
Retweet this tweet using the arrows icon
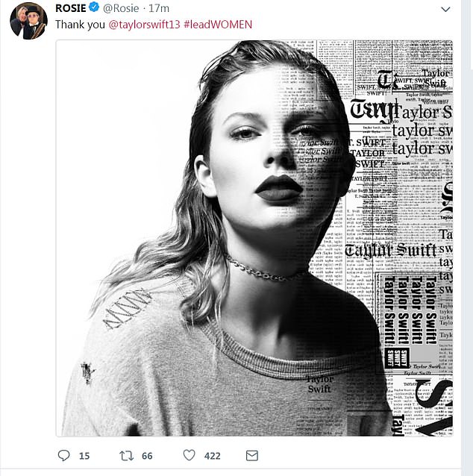point(127,455)
